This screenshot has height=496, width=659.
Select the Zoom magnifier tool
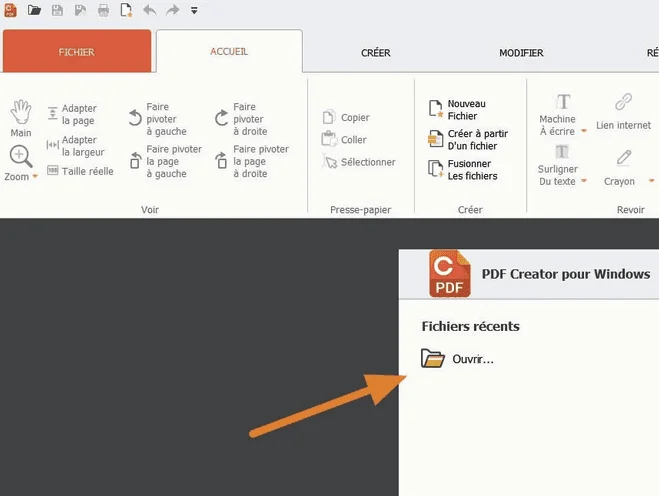pyautogui.click(x=20, y=156)
